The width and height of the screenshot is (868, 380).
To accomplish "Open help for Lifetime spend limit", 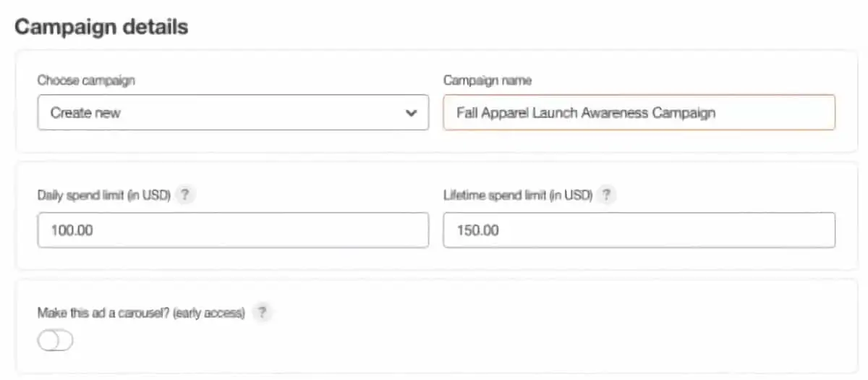I will point(606,195).
